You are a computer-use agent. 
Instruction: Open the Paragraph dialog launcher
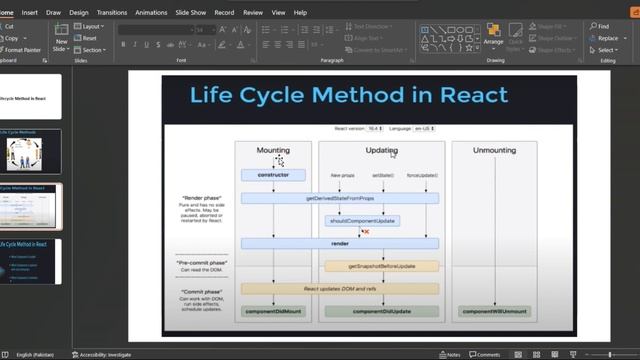(412, 60)
